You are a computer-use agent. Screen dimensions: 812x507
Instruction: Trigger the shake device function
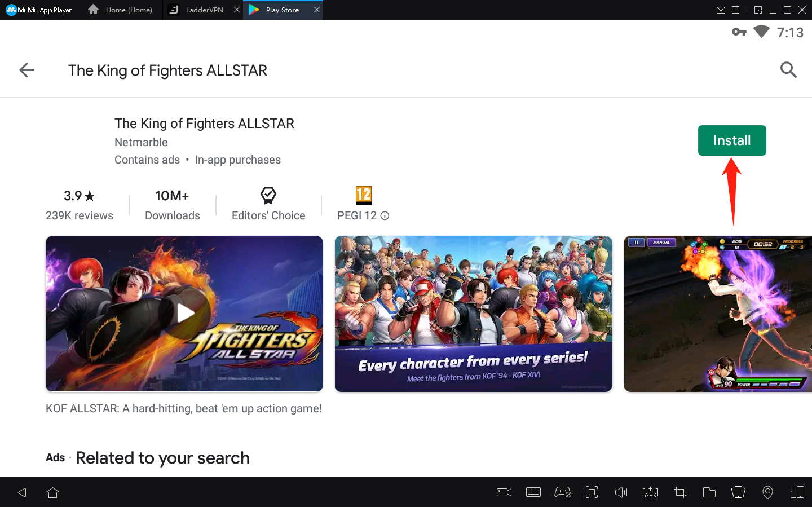(738, 492)
